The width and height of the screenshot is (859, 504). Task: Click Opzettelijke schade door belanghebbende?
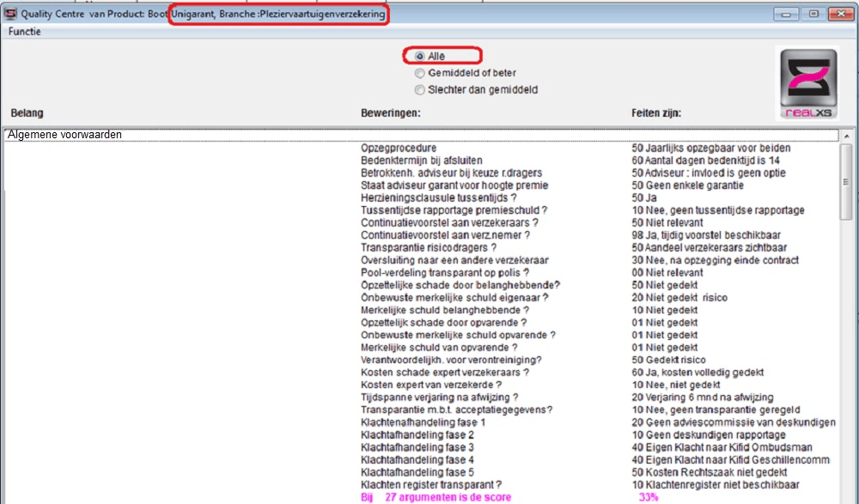click(460, 285)
